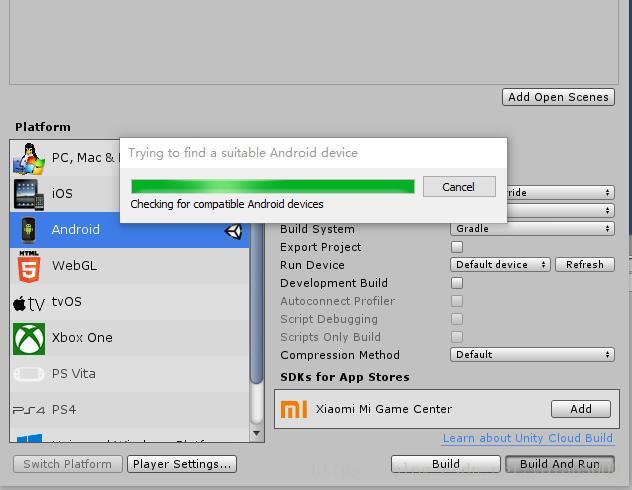This screenshot has width=632, height=490.
Task: Open the Learn about Unity Cloud Build link
Action: click(528, 438)
